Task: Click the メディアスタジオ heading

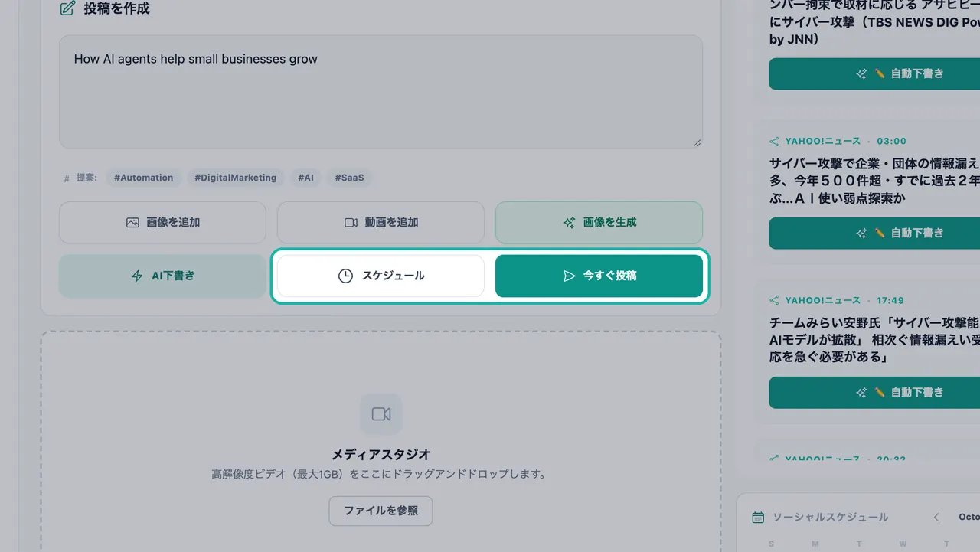Action: (x=381, y=454)
